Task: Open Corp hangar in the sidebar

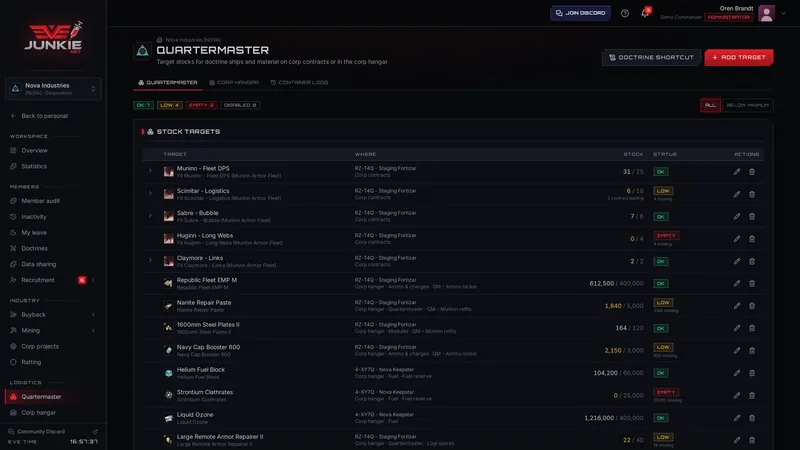Action: point(38,413)
